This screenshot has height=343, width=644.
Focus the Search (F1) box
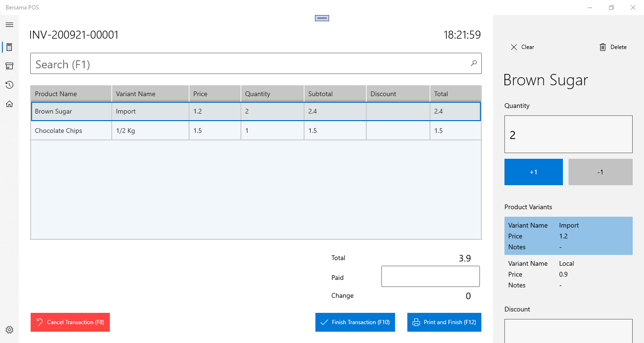coord(250,64)
